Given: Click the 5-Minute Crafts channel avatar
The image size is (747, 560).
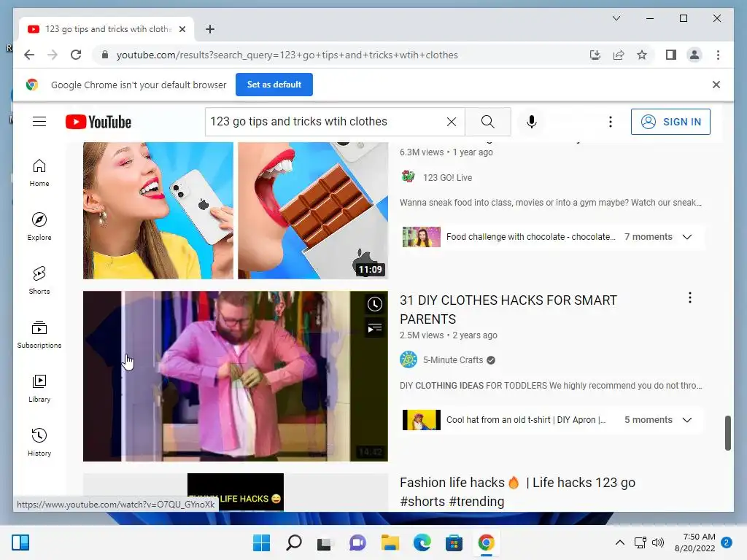Looking at the screenshot, I should (x=409, y=359).
